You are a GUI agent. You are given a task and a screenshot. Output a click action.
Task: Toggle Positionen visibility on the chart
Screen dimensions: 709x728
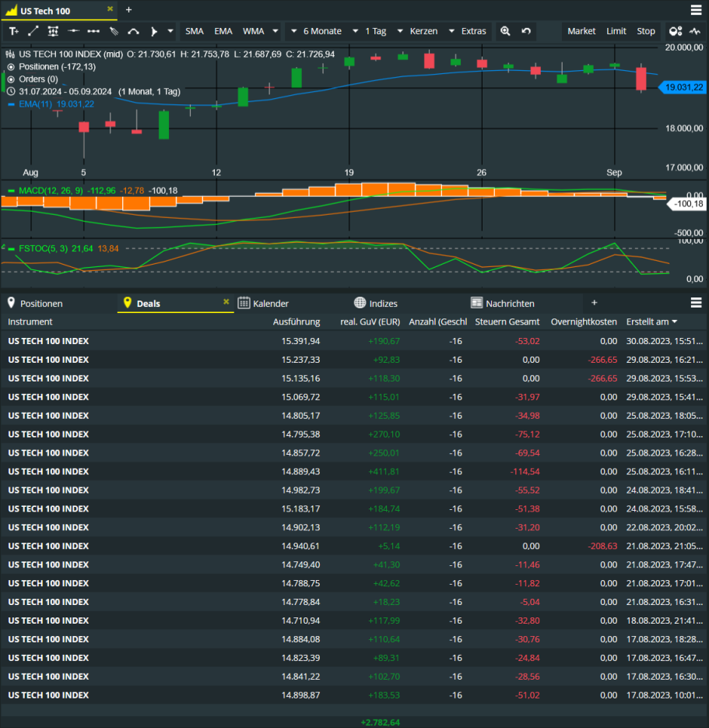pyautogui.click(x=11, y=67)
